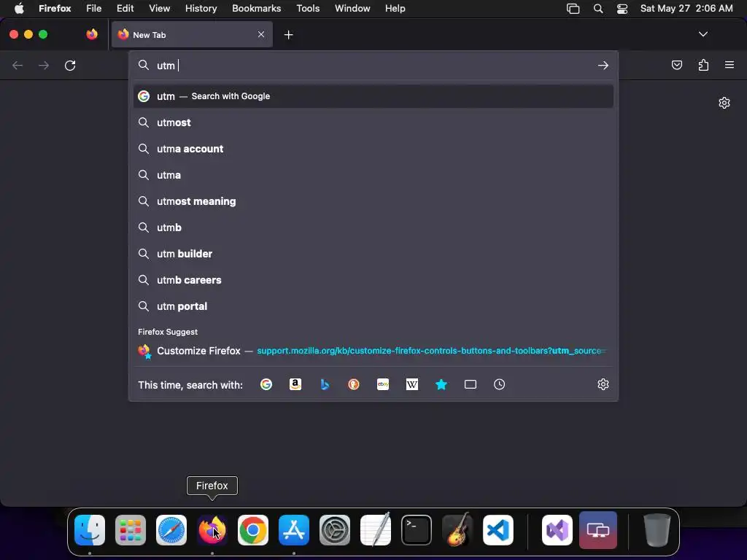Select the 'utmb' suggestion

(373, 227)
